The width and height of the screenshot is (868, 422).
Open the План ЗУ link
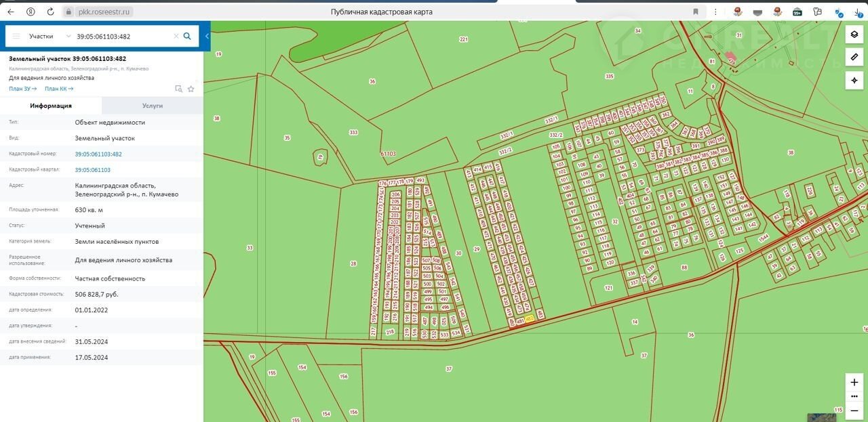[23, 89]
